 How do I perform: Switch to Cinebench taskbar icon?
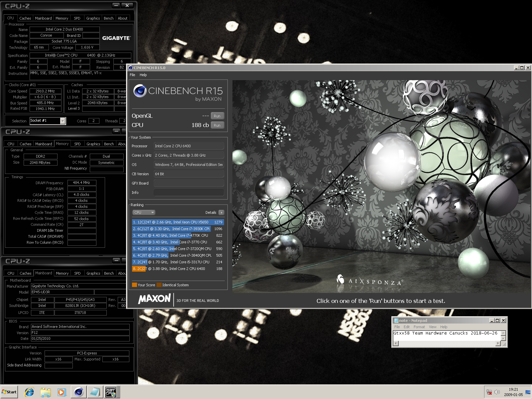click(x=78, y=392)
